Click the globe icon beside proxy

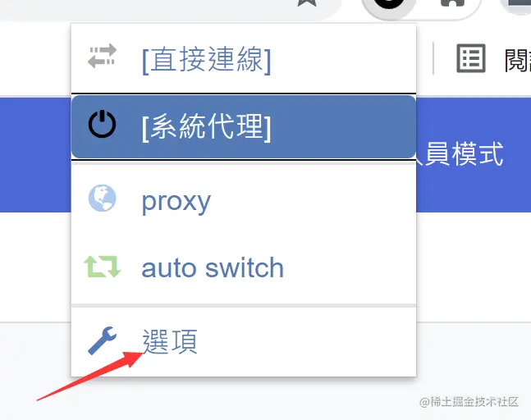103,198
